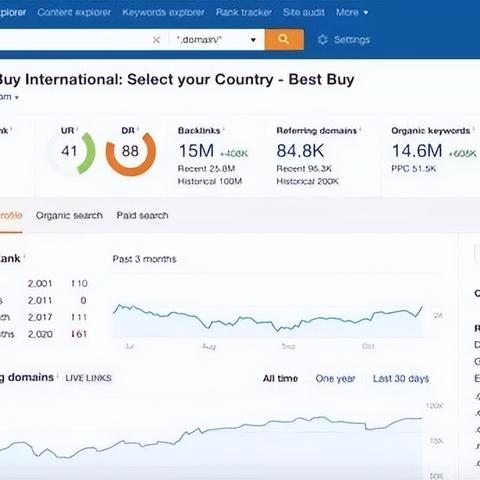Open the PPC 51.5K link

pyautogui.click(x=414, y=169)
